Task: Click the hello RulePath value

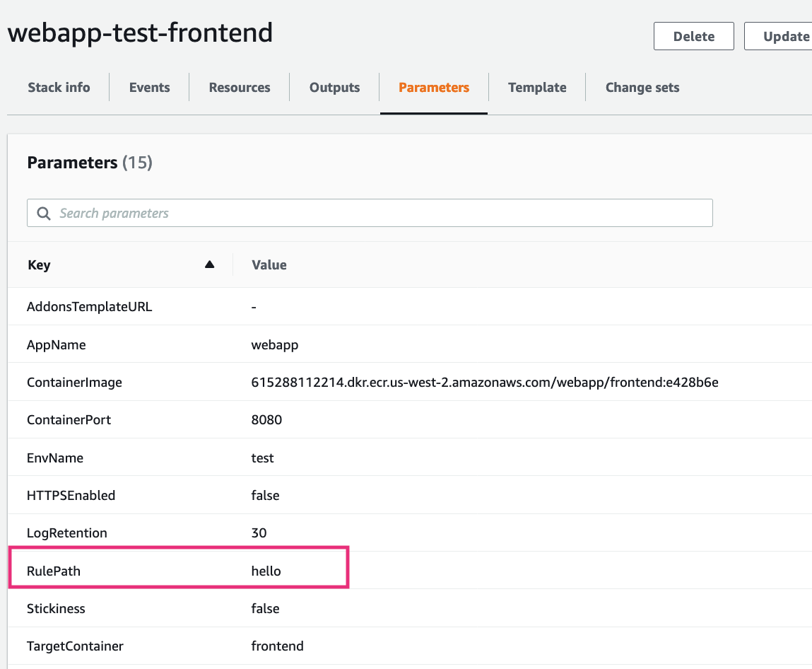Action: click(x=266, y=571)
